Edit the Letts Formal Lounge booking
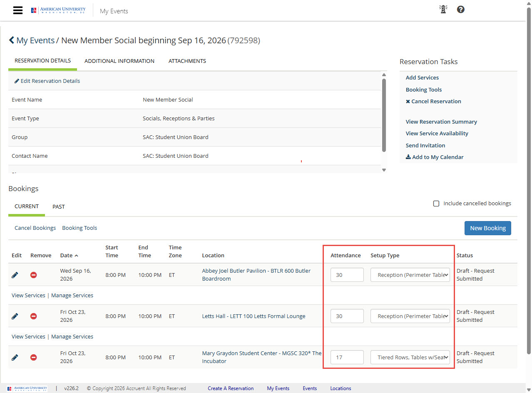The height and width of the screenshot is (393, 532). 15,316
